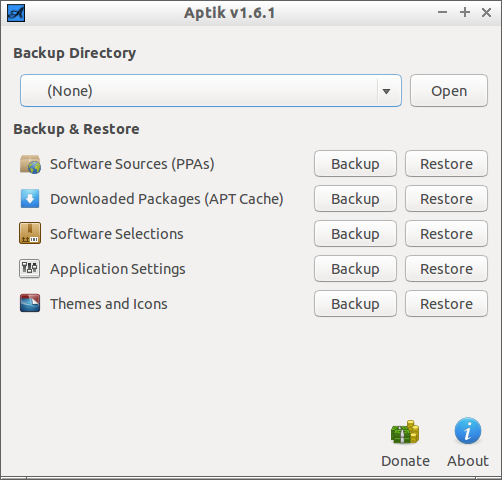Click the Downloaded Packages blue arrow icon
The image size is (502, 480).
pos(30,199)
